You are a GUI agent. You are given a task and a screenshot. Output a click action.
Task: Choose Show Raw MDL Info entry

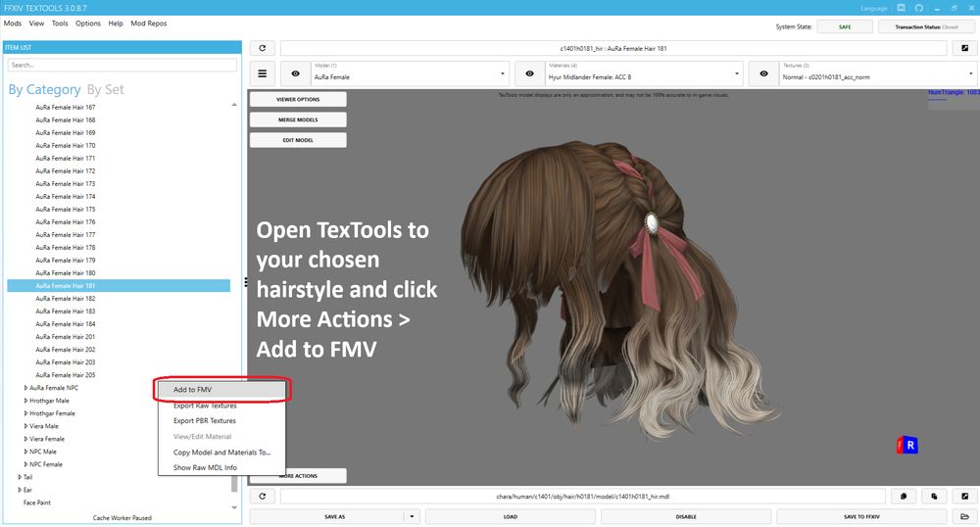221,467
